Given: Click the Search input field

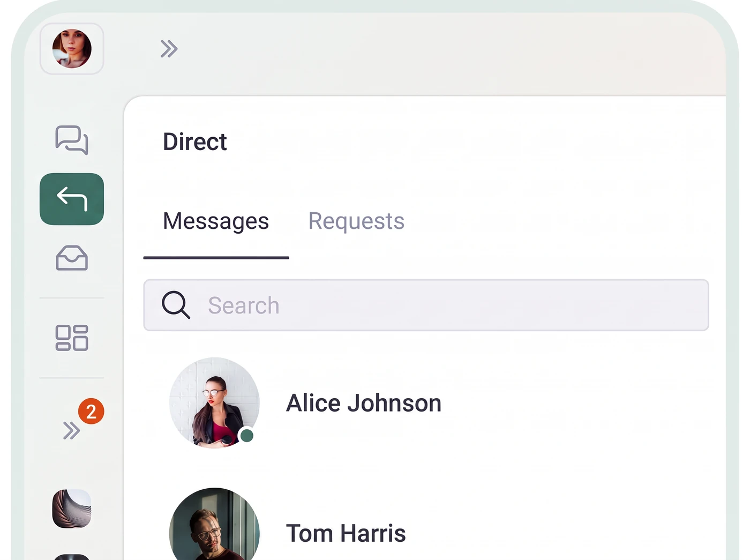Looking at the screenshot, I should point(426,305).
